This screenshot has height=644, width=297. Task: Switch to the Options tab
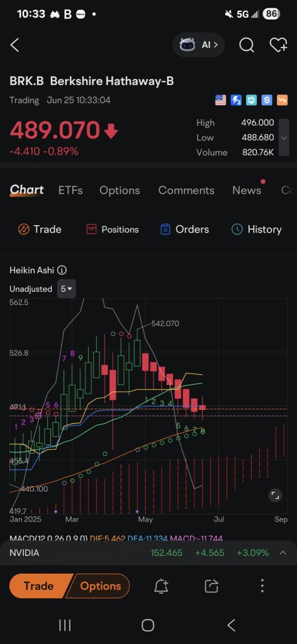[120, 190]
